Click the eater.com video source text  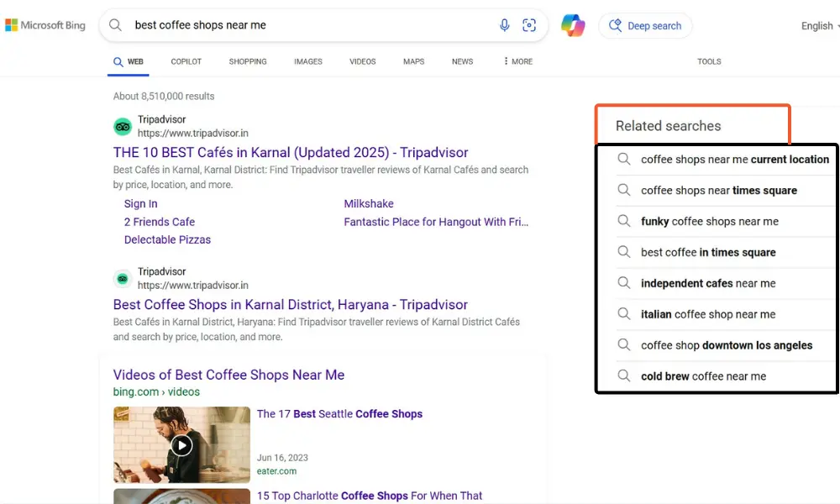click(276, 471)
